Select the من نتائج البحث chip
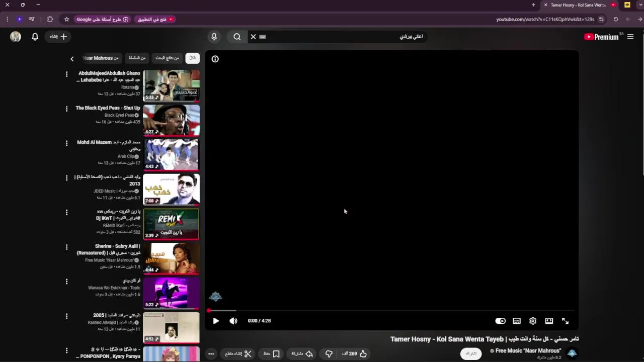644x362 pixels. tap(167, 58)
